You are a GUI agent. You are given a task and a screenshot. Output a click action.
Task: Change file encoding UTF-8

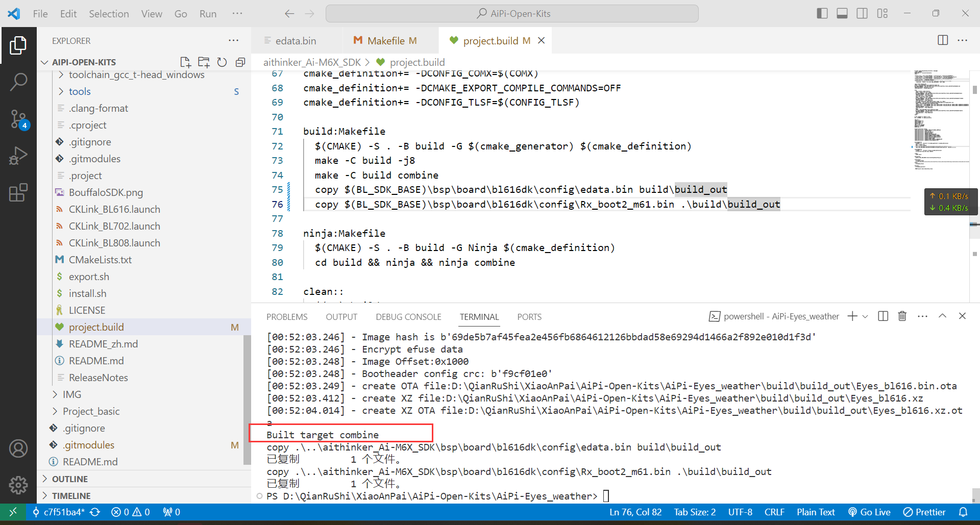pyautogui.click(x=740, y=512)
